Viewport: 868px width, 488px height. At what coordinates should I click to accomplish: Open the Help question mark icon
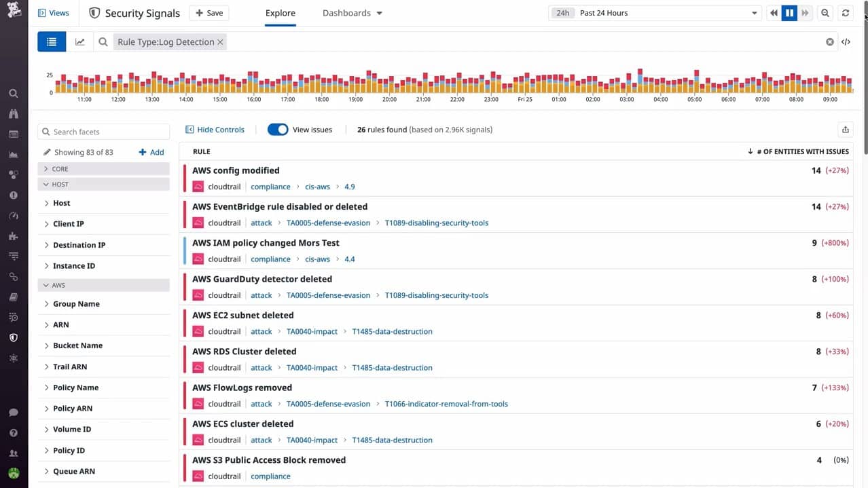pyautogui.click(x=14, y=432)
